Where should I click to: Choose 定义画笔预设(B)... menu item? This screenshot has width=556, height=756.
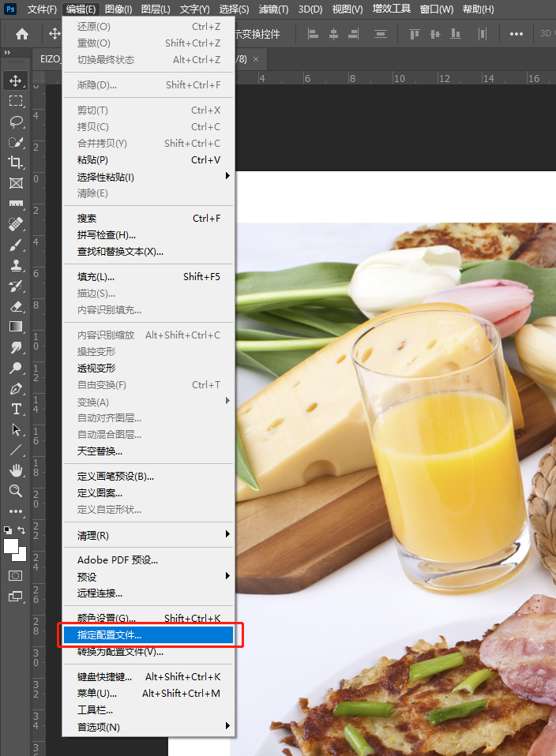click(148, 477)
